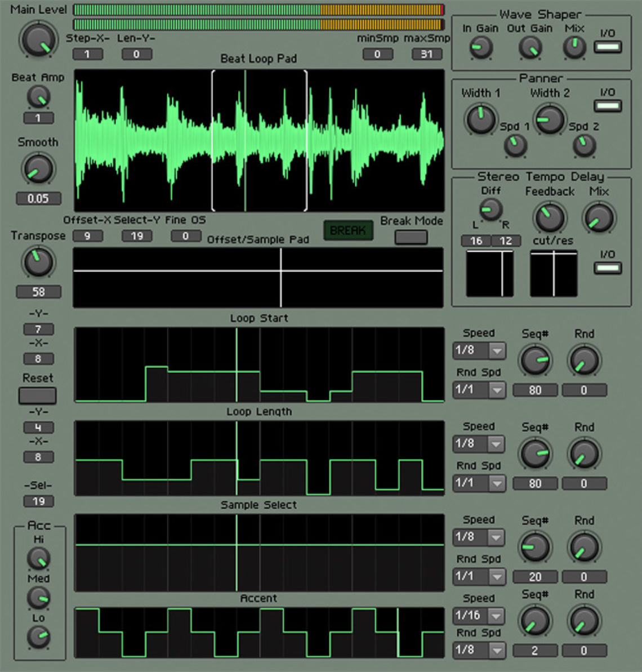Image resolution: width=642 pixels, height=672 pixels.
Task: Toggle the Wave Shaper I/O switch
Action: tap(608, 47)
